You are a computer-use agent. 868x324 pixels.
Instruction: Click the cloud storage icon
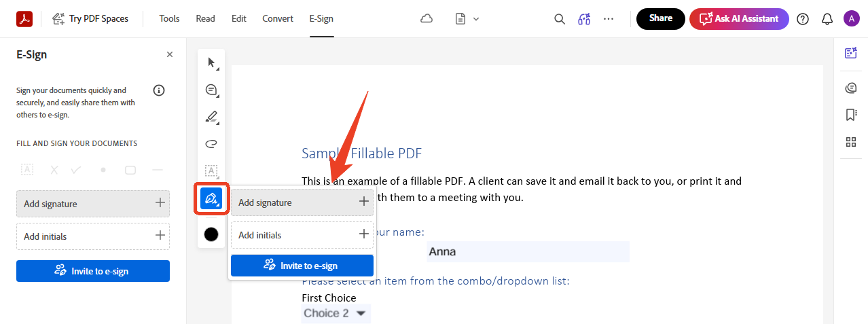click(427, 18)
